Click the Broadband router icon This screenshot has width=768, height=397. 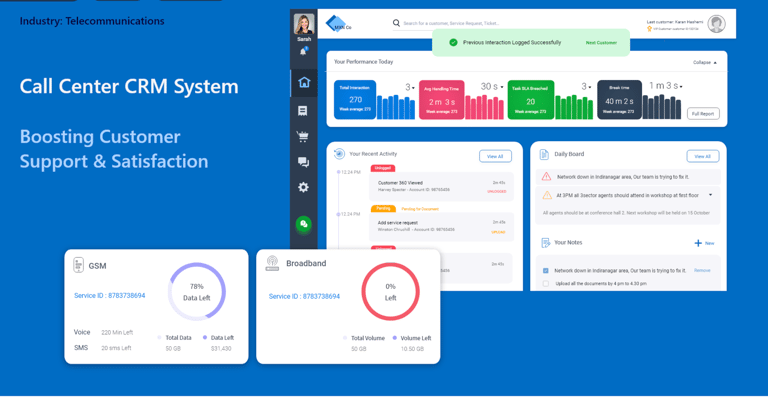(272, 263)
